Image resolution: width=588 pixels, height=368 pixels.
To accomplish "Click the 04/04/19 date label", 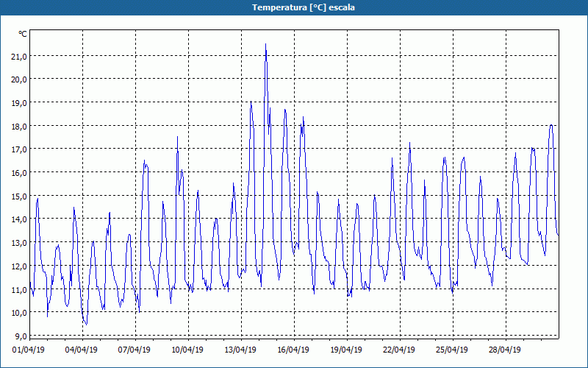I will pos(82,350).
